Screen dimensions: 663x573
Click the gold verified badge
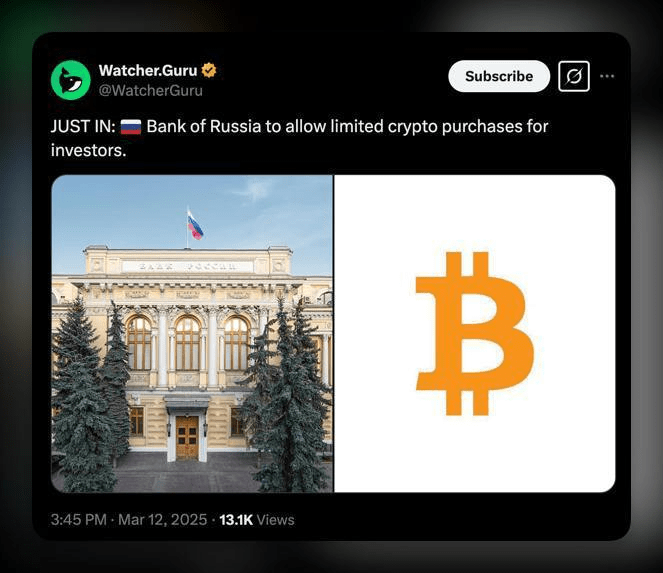pos(209,71)
